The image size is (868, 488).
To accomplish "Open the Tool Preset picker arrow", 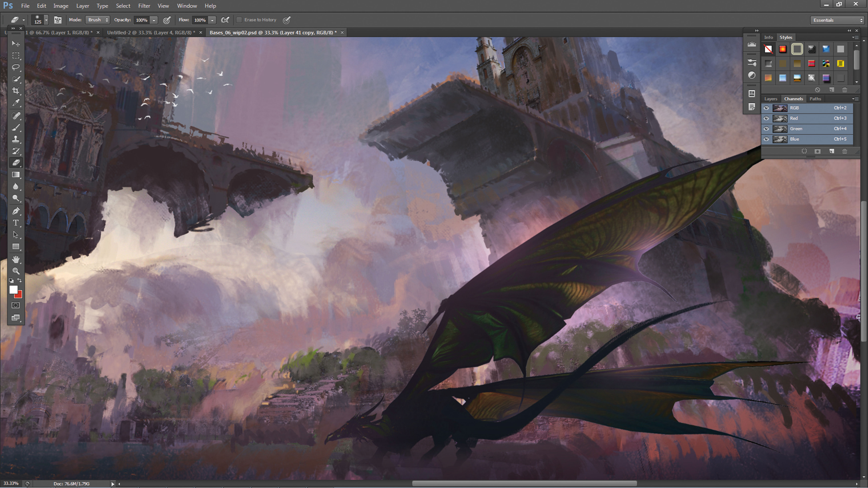I will 24,20.
